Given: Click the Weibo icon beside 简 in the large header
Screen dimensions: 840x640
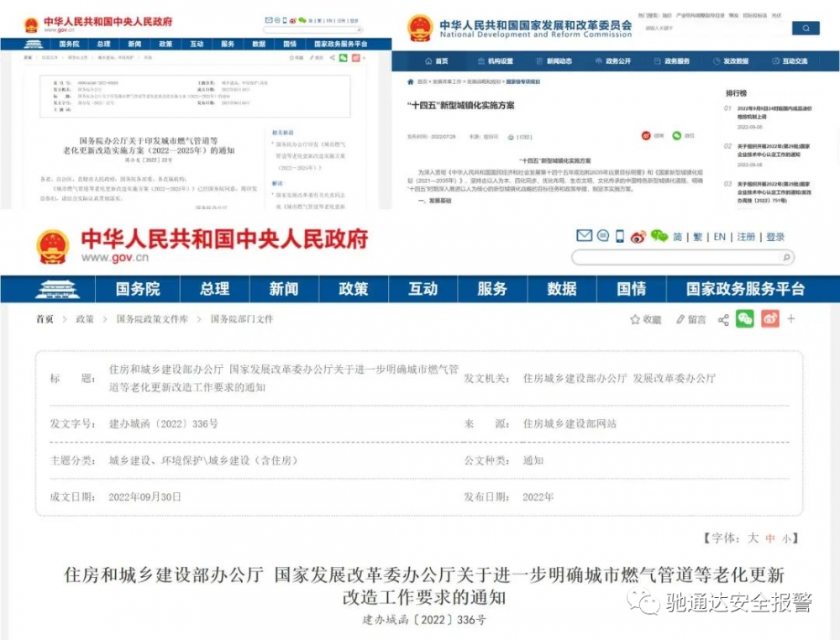Looking at the screenshot, I should [638, 237].
